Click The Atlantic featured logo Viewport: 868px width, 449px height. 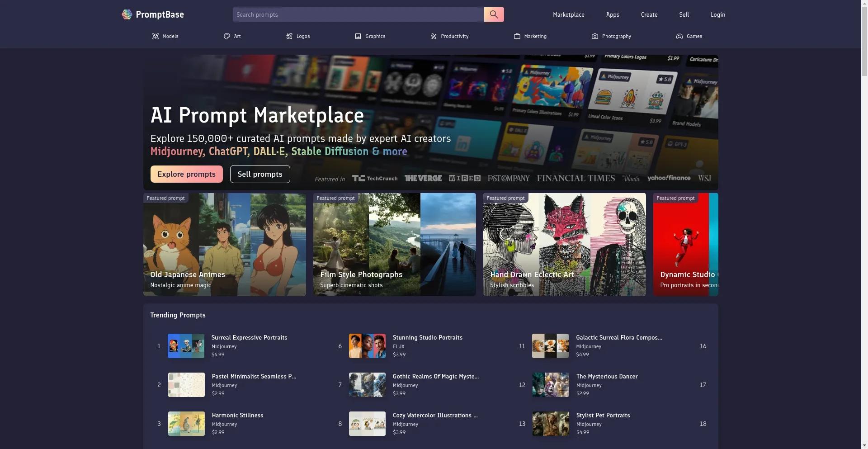631,178
